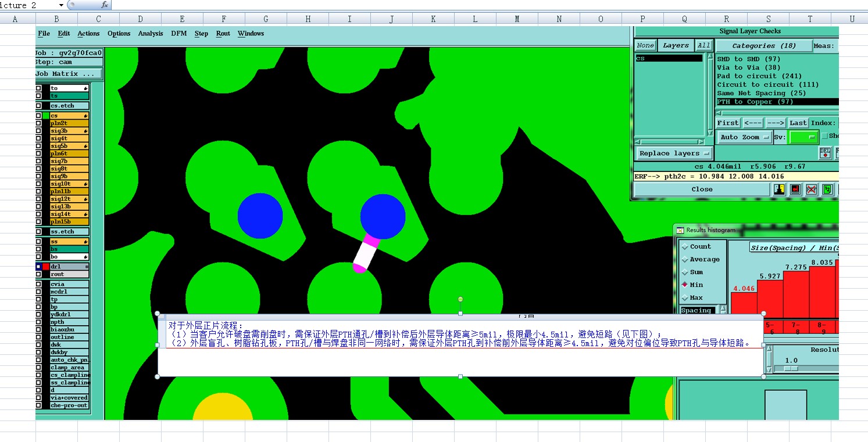Screen dimensions: 868x442
Task: Open the Edit menu
Action: pos(64,34)
